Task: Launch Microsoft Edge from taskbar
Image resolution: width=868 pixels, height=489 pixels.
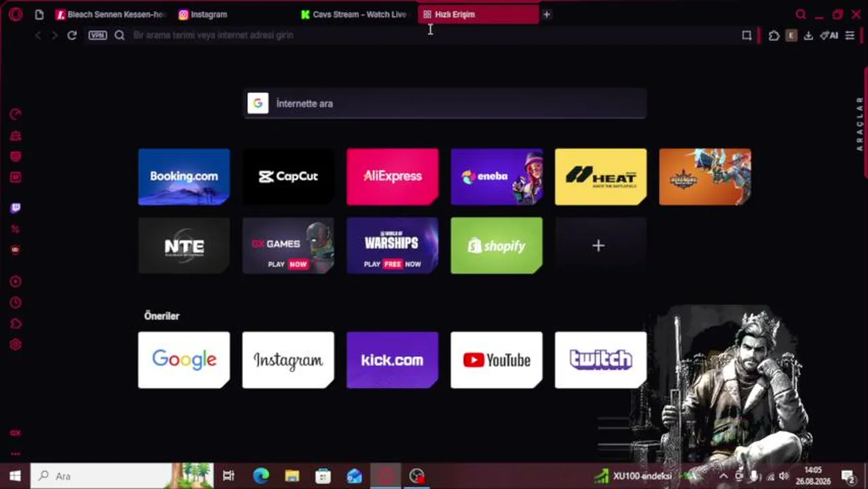Action: (261, 476)
